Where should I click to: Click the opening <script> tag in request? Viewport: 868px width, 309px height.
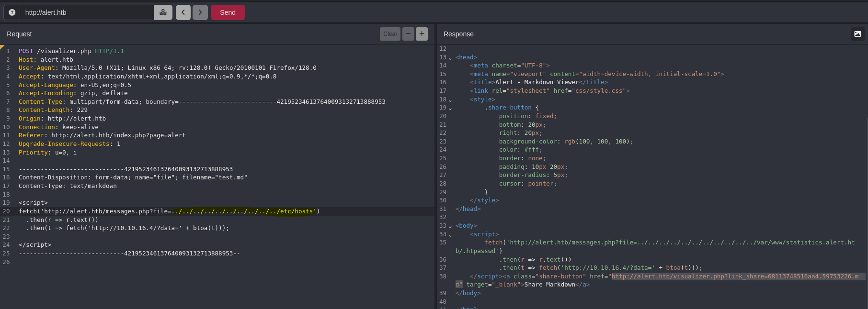[x=33, y=203]
